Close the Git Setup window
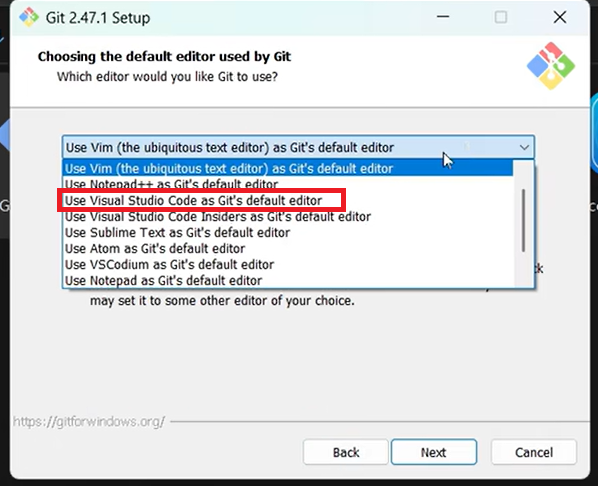Viewport: 598px width, 486px height. tap(559, 17)
